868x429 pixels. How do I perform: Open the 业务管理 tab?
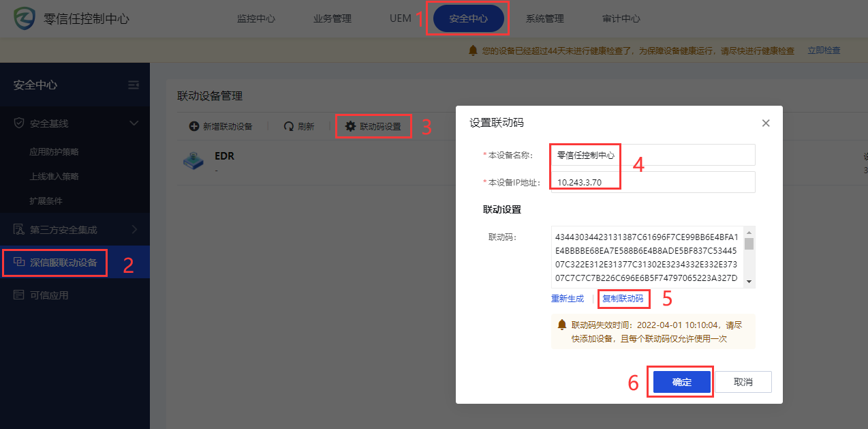click(332, 18)
